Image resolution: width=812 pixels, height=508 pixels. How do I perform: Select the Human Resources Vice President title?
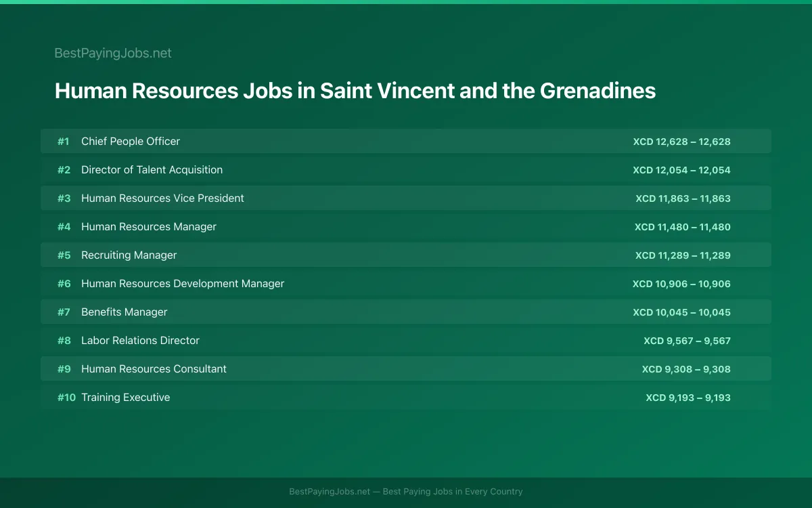coord(162,198)
